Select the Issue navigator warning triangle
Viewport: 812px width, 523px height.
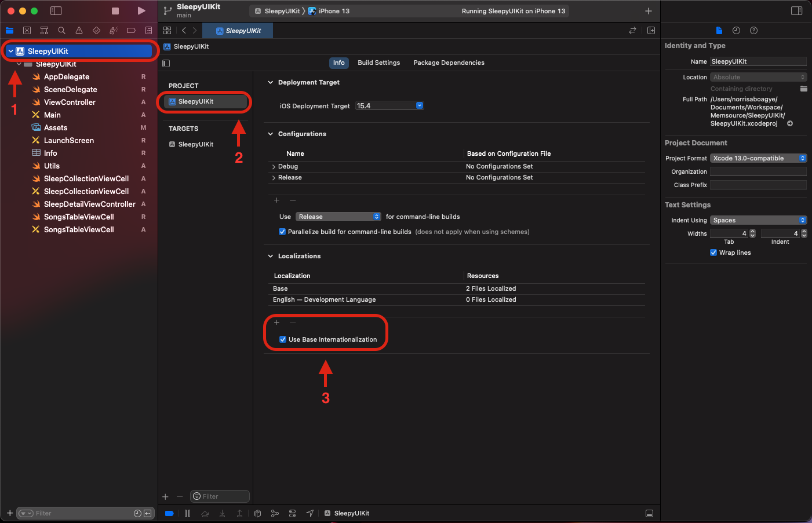coord(78,30)
